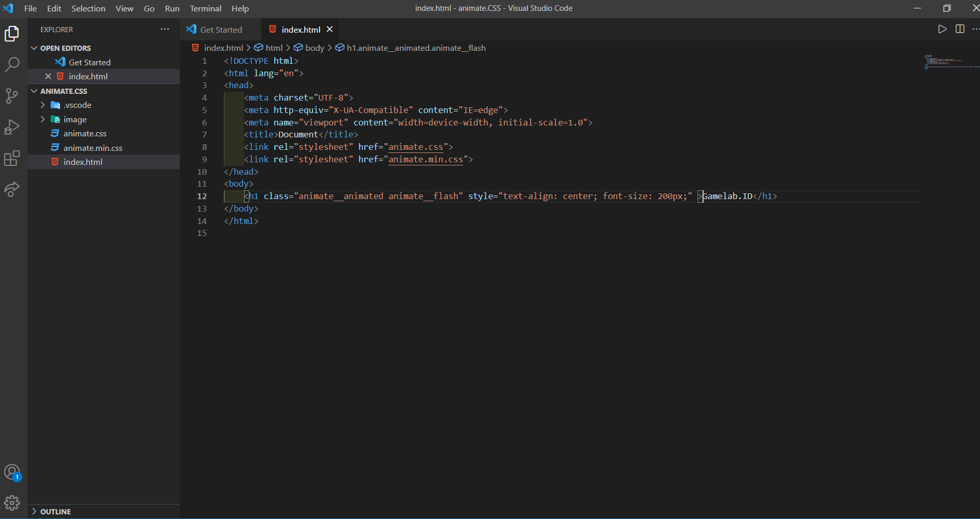Image resolution: width=980 pixels, height=519 pixels.
Task: Open the Edit menu
Action: [x=54, y=8]
